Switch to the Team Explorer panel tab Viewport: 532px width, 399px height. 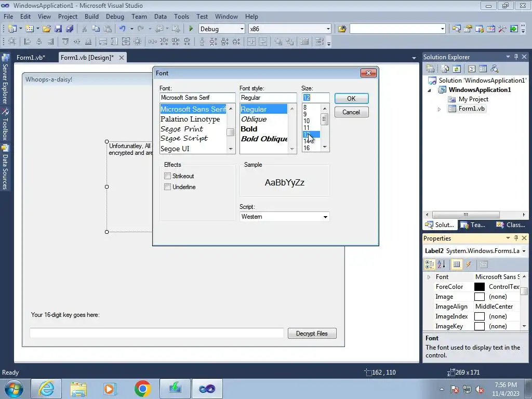pos(474,224)
